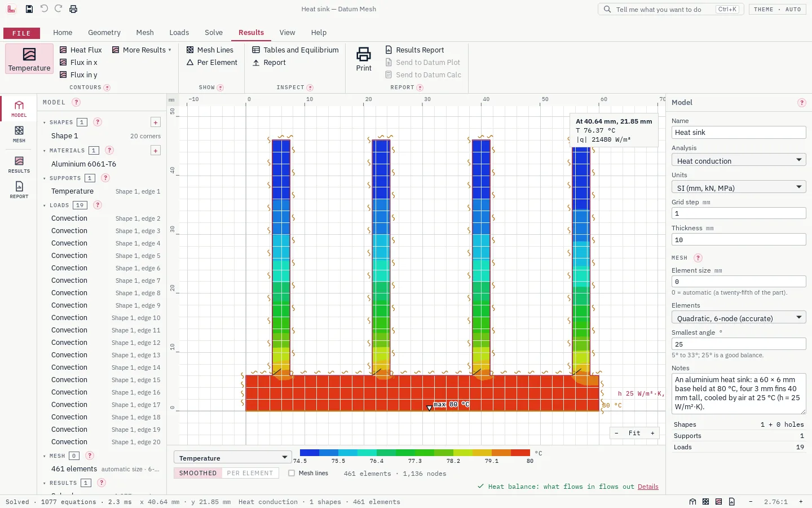Open the Temperature result selector dropdown
Screen dimensions: 812x508
(233, 458)
